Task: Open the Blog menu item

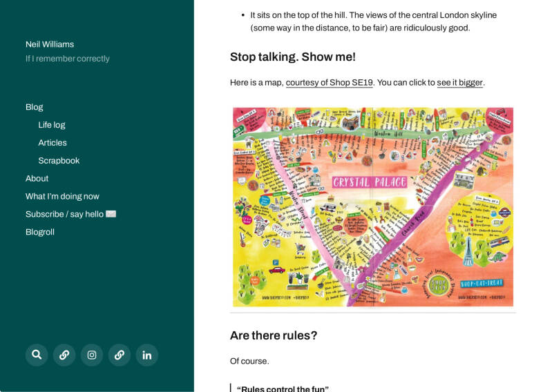Action: [x=34, y=107]
